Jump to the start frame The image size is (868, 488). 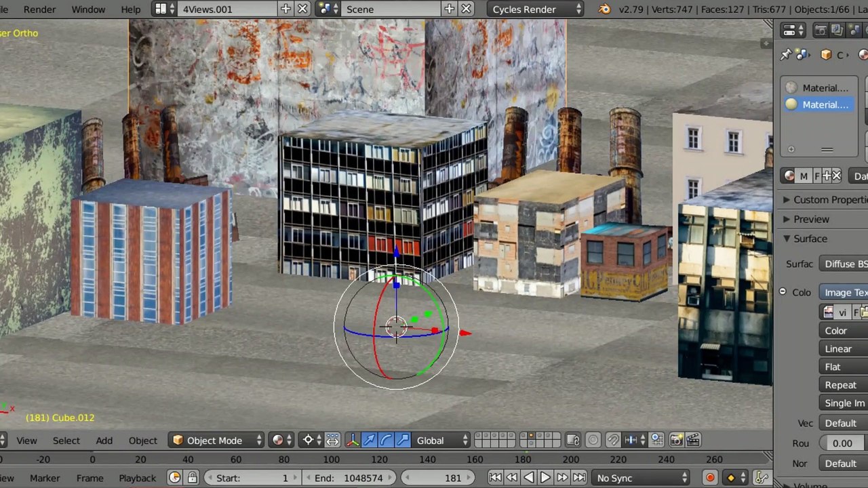point(495,478)
